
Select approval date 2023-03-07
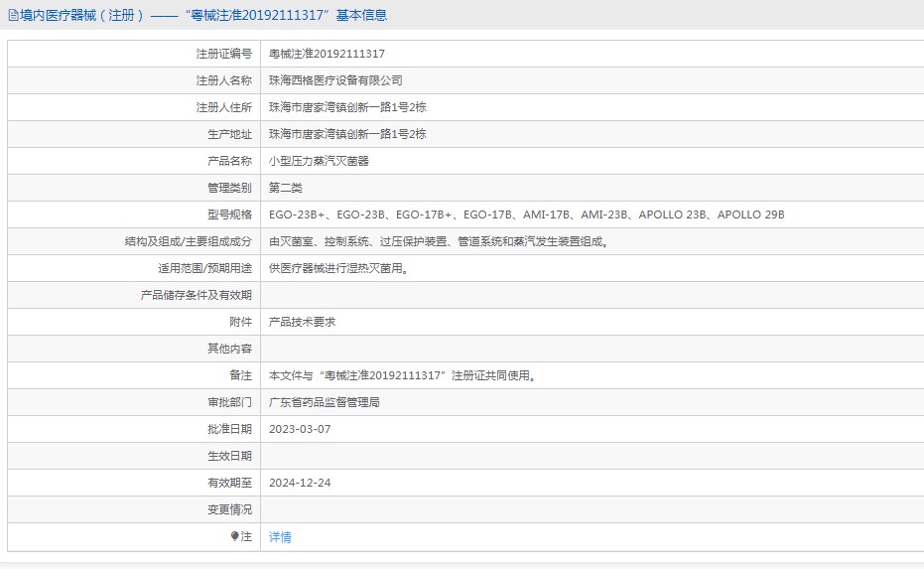(x=300, y=429)
